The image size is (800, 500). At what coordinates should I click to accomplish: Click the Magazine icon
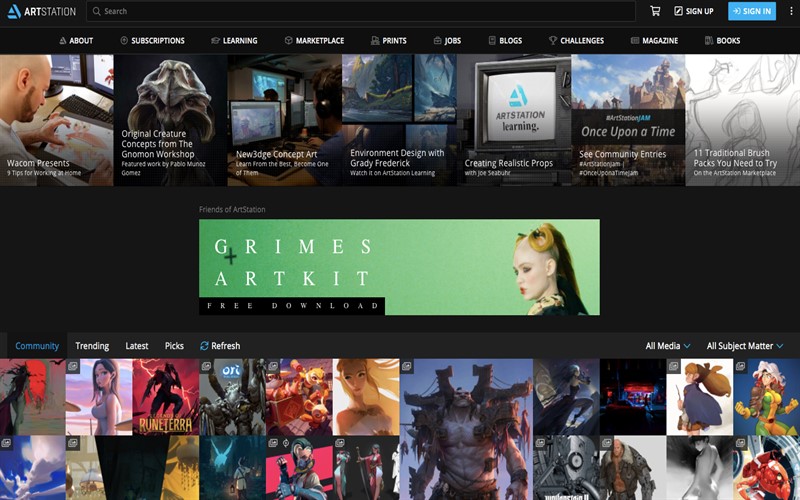(635, 40)
